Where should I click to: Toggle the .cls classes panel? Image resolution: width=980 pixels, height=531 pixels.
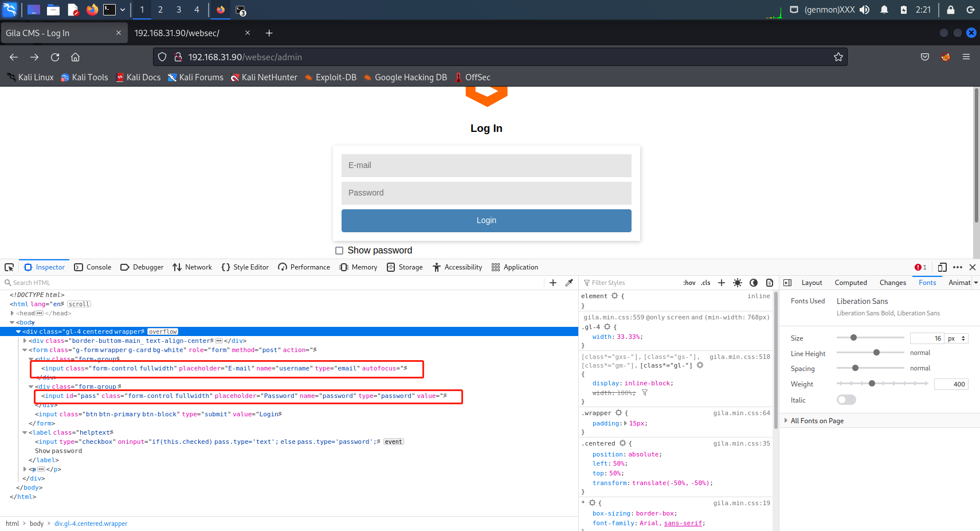pyautogui.click(x=705, y=283)
